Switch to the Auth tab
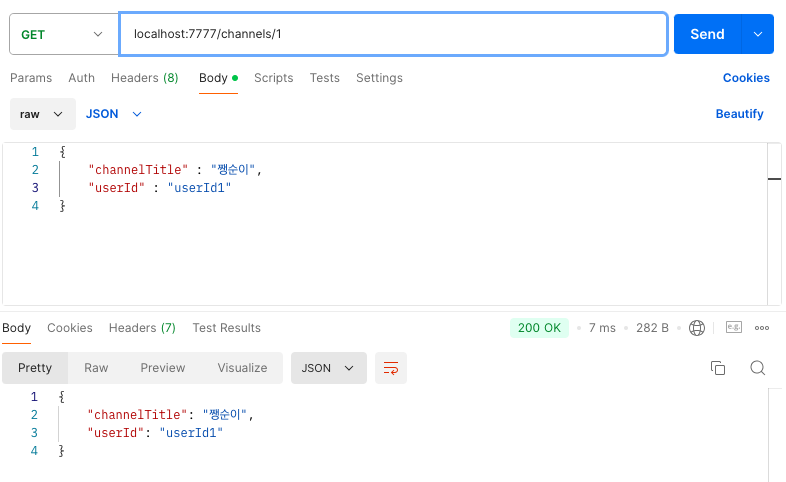This screenshot has height=482, width=786. coord(82,78)
